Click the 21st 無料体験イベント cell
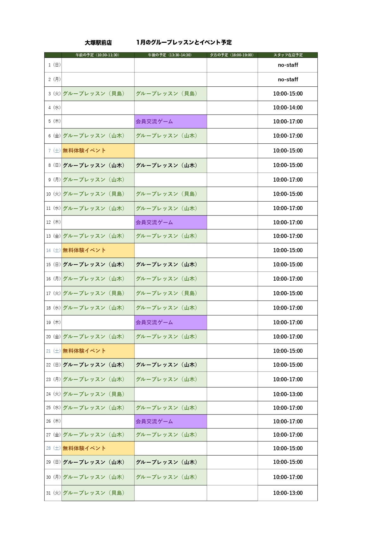The image size is (392, 555). pyautogui.click(x=98, y=351)
